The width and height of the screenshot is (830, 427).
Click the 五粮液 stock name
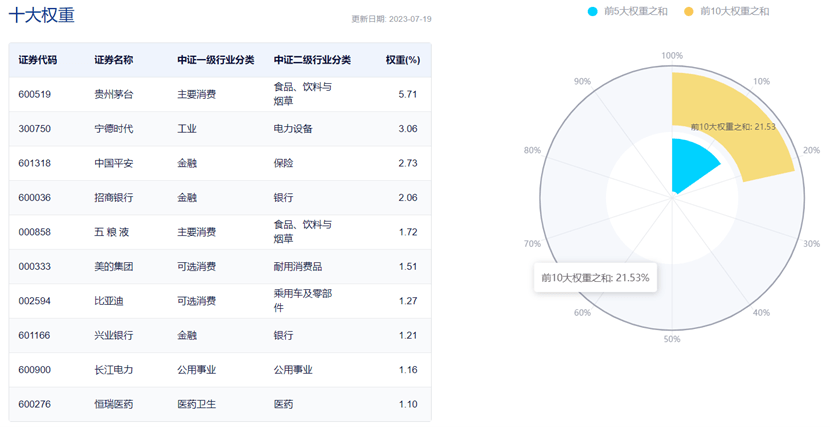(x=111, y=232)
